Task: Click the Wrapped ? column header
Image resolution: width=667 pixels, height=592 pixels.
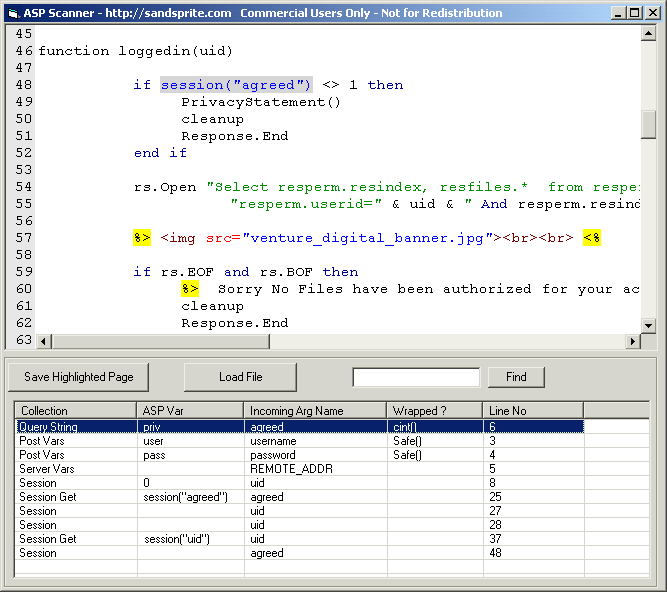Action: click(x=435, y=410)
